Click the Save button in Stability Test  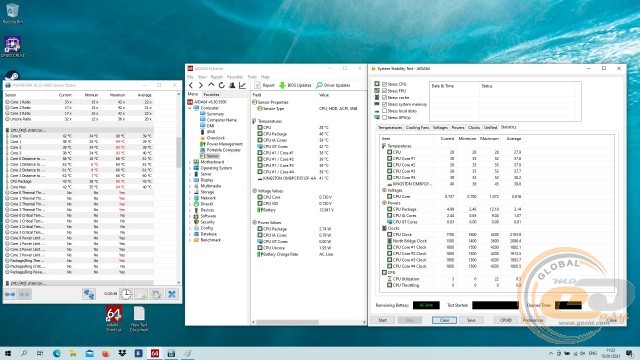point(471,320)
